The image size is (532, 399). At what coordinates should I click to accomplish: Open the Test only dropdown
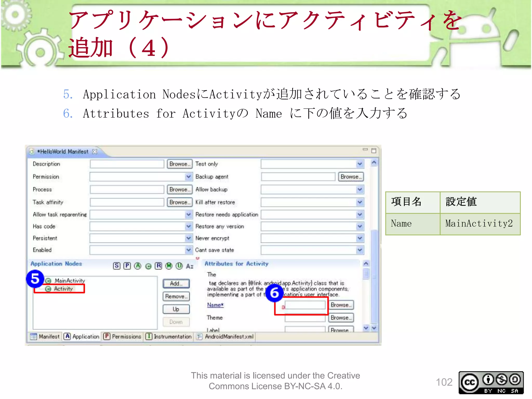[360, 164]
